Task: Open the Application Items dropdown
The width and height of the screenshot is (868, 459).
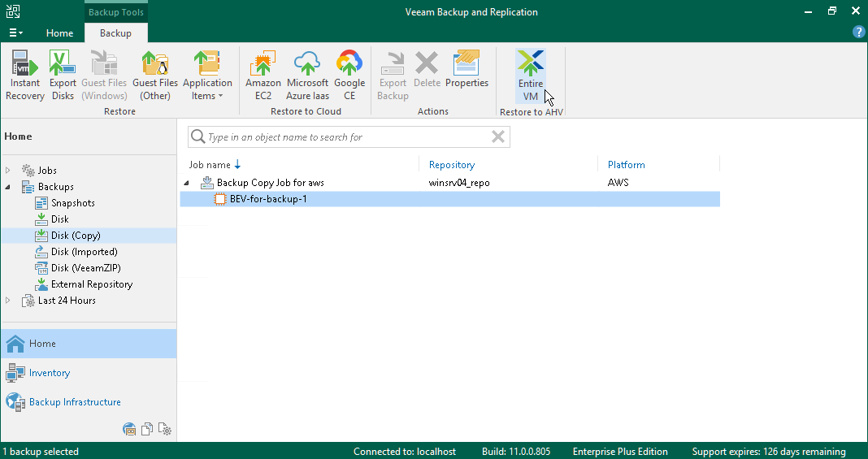Action: (207, 76)
